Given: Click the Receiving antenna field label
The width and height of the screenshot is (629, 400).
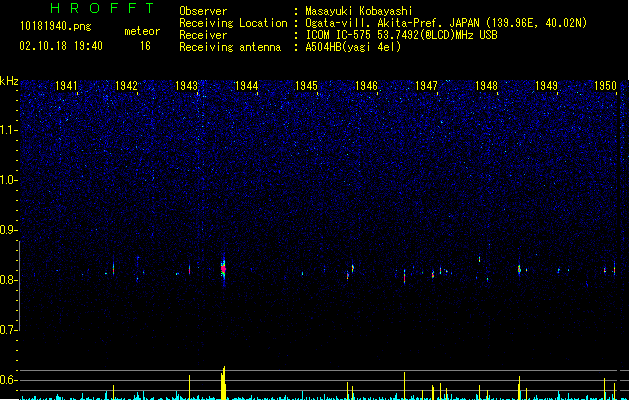Looking at the screenshot, I should tap(230, 47).
